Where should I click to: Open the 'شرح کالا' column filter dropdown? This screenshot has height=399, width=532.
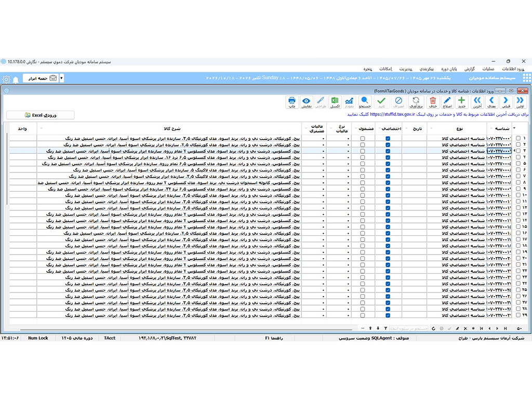[42, 129]
